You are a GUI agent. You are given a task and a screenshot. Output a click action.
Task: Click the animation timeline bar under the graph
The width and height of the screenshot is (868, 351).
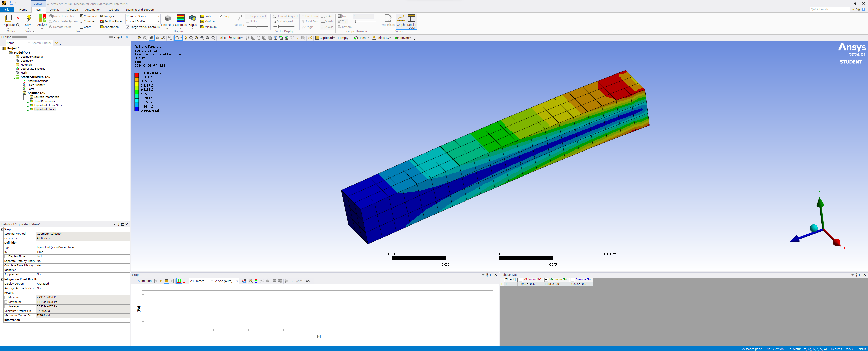pos(318,342)
